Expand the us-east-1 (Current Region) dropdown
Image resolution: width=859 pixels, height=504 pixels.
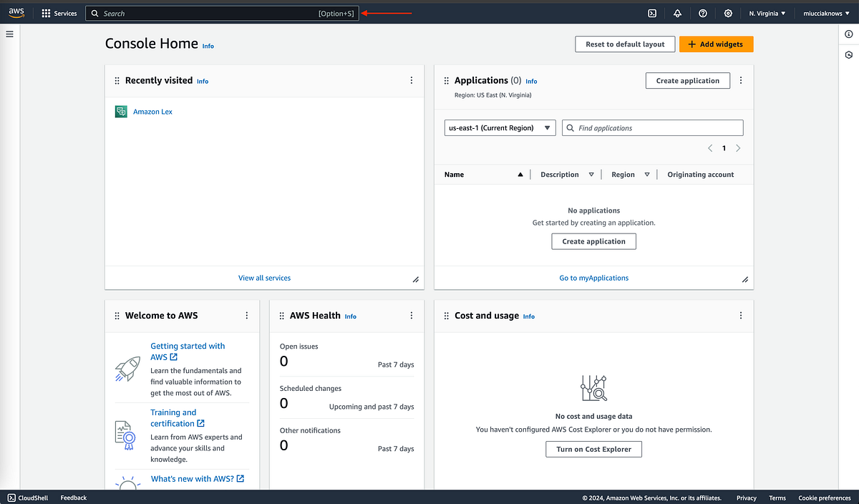click(x=499, y=127)
